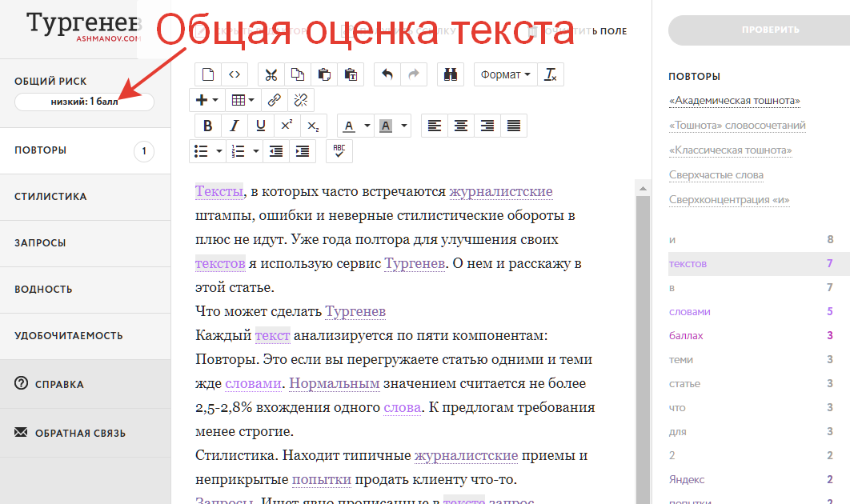
Task: Increase indent icon
Action: 303,151
